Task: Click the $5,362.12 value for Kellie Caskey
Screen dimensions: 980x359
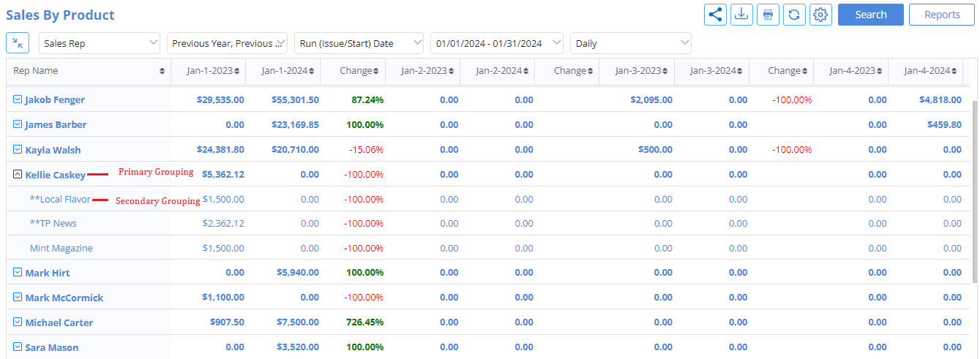Action: tap(223, 174)
